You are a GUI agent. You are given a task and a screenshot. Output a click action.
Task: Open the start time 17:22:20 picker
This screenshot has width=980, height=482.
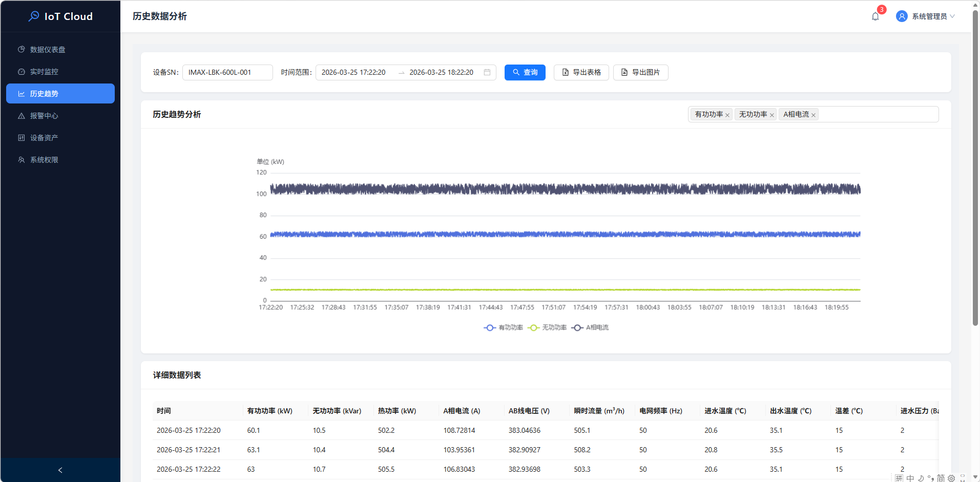click(354, 72)
